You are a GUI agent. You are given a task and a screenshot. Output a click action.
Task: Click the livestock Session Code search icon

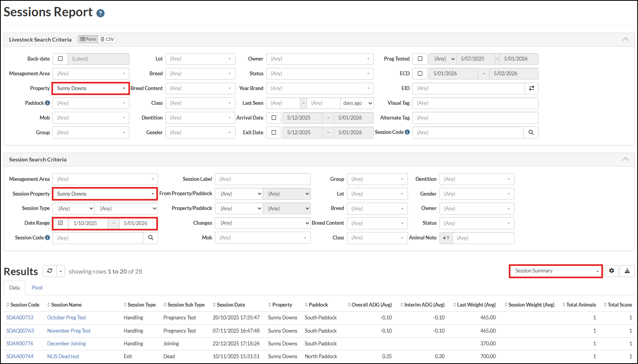pos(531,133)
